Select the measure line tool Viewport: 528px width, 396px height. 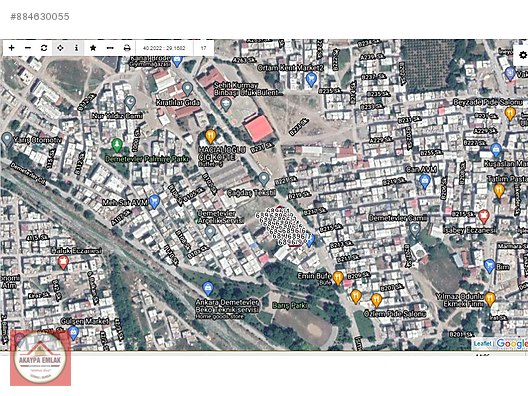tap(110, 48)
